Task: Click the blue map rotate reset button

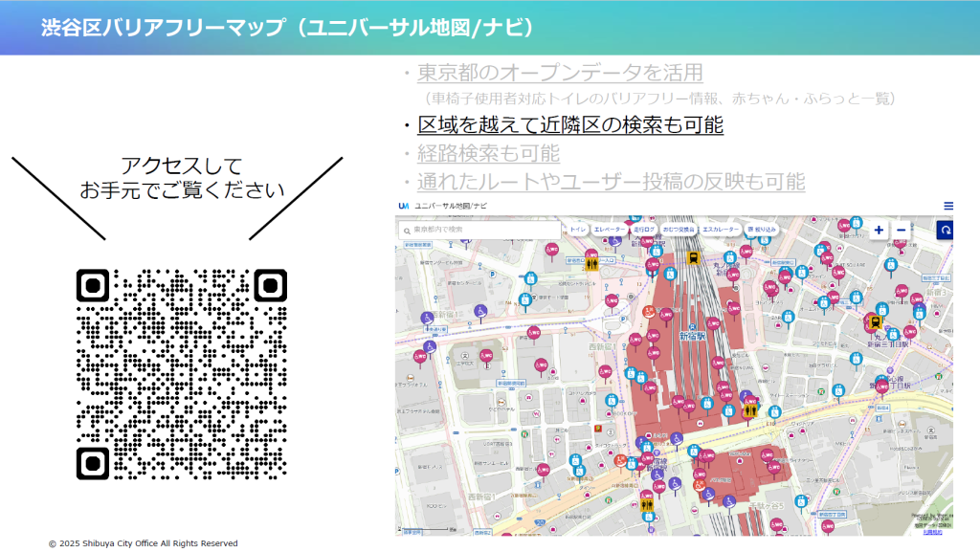Action: [x=944, y=231]
